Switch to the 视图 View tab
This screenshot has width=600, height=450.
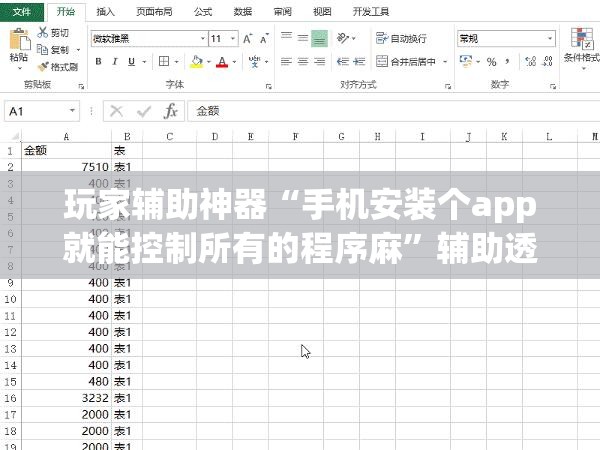tap(322, 12)
